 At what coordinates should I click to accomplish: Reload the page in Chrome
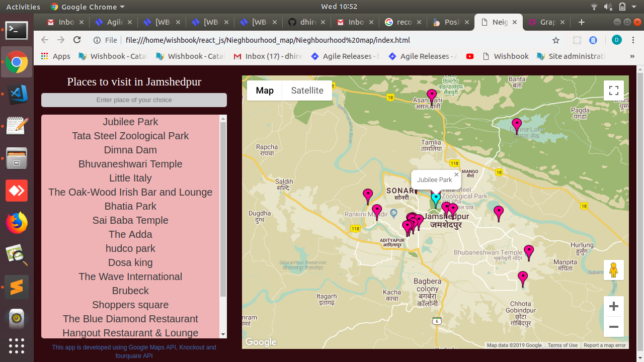coord(77,40)
